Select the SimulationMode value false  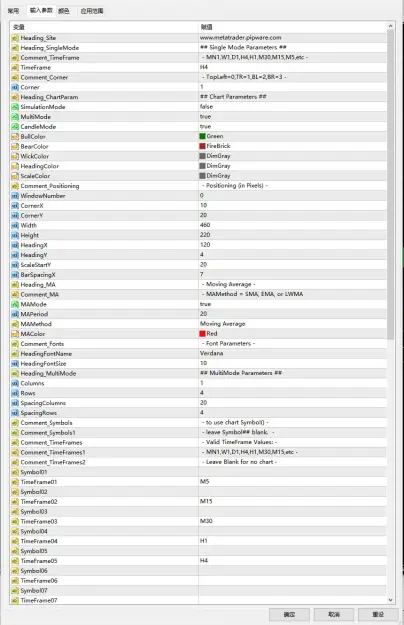point(206,107)
